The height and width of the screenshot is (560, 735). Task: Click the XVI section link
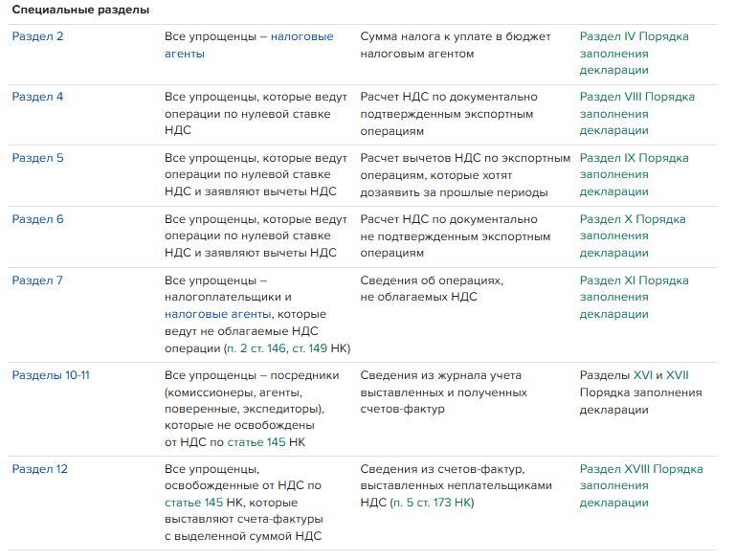tap(643, 375)
